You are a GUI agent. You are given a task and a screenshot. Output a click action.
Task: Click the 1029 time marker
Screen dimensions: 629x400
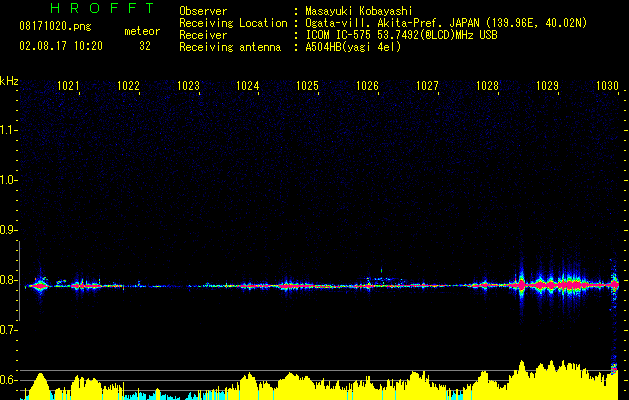coord(547,86)
